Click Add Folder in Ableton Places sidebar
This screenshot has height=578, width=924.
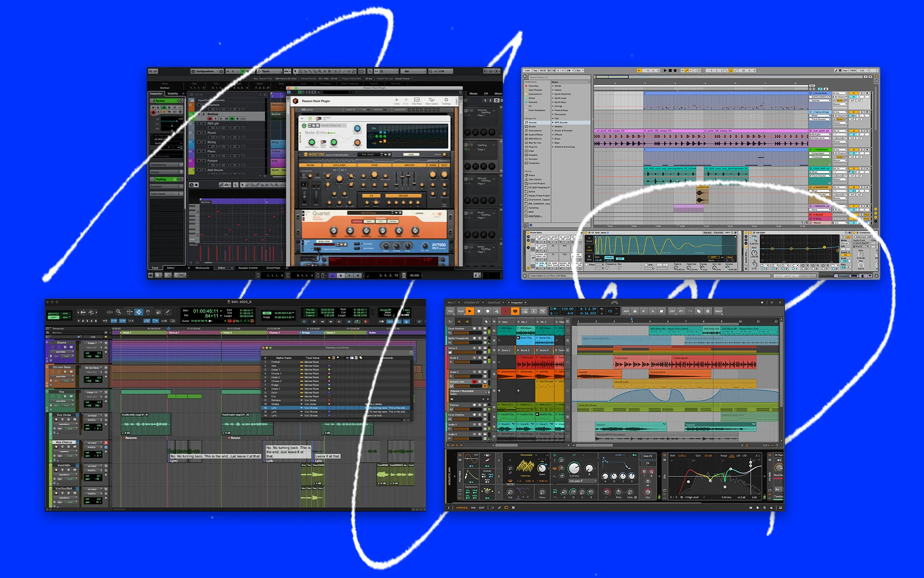click(533, 216)
